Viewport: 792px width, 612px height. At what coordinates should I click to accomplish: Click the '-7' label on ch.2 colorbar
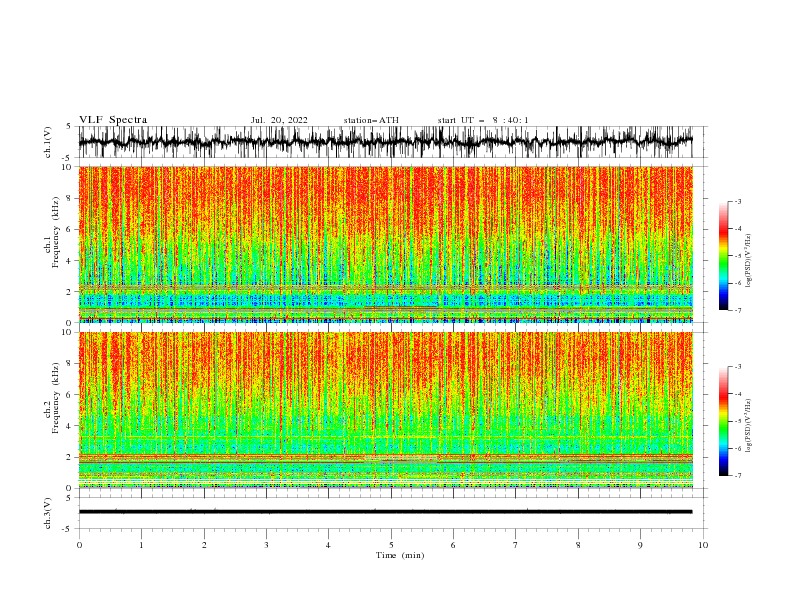tap(737, 476)
